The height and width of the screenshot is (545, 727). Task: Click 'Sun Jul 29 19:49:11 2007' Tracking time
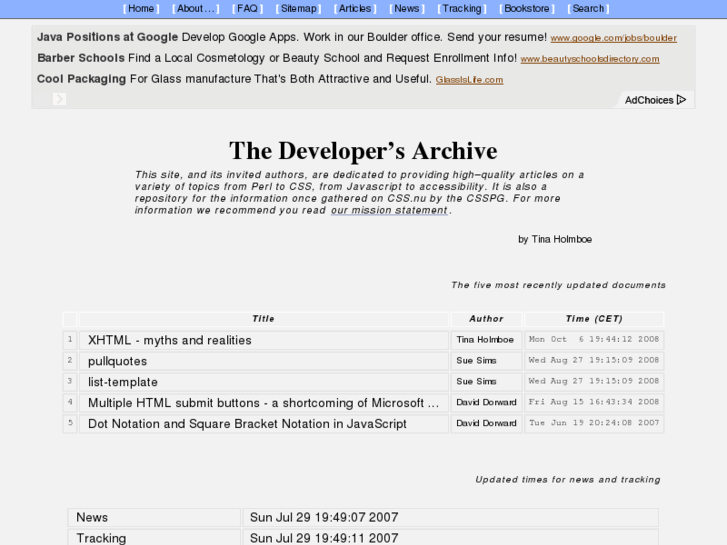point(324,538)
